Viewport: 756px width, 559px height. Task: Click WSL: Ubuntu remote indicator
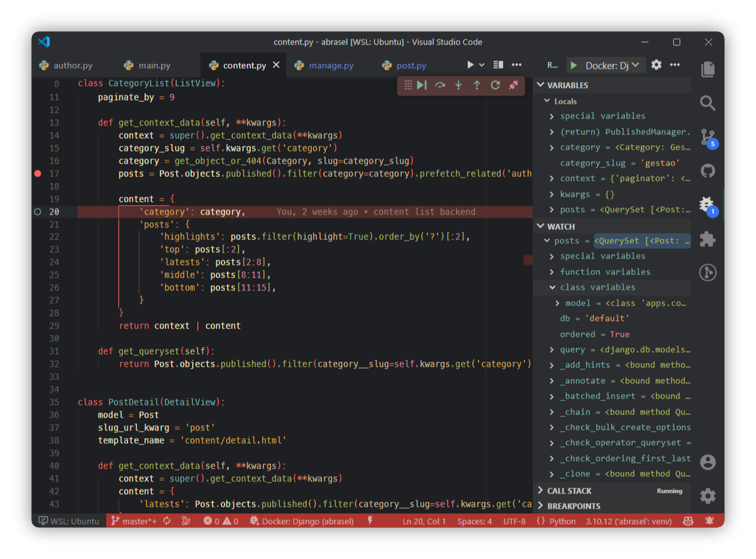[x=69, y=521]
